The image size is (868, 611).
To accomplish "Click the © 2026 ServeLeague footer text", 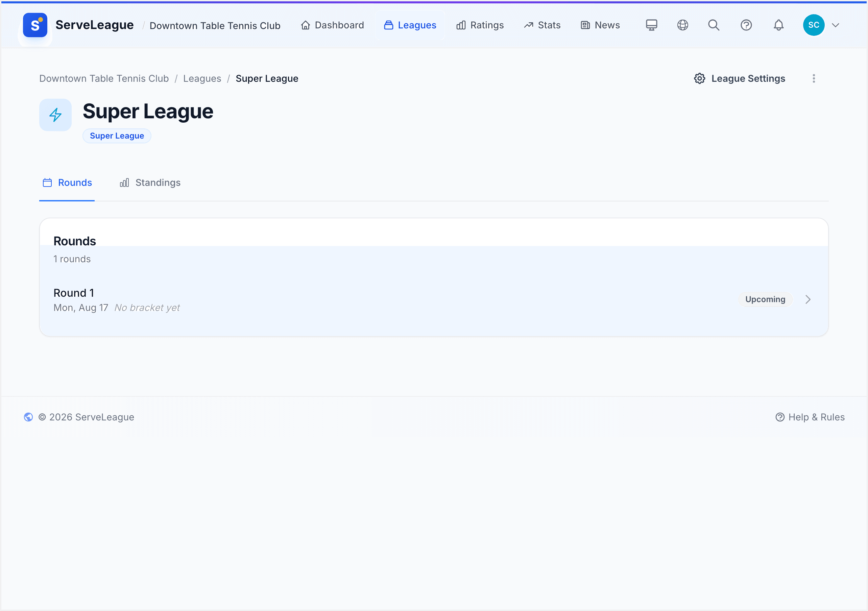I will 86,417.
